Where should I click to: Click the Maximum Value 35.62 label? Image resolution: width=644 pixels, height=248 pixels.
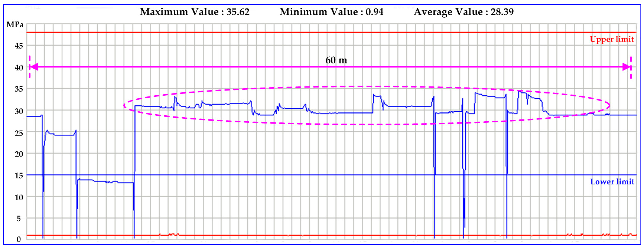click(195, 12)
